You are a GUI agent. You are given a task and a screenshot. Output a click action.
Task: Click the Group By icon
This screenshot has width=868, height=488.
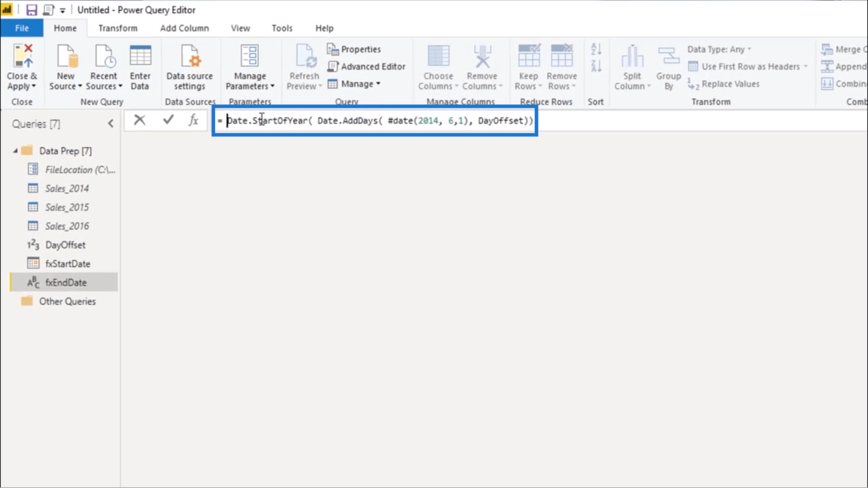669,56
